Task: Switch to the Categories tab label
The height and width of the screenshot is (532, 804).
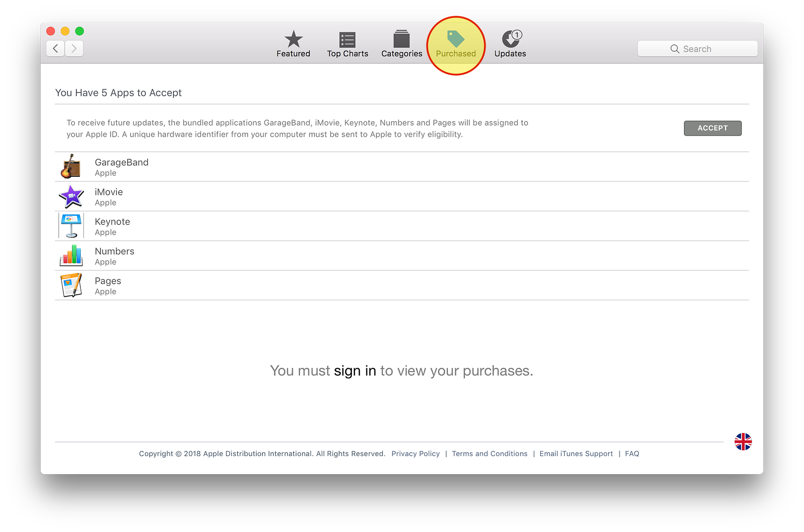Action: [402, 54]
